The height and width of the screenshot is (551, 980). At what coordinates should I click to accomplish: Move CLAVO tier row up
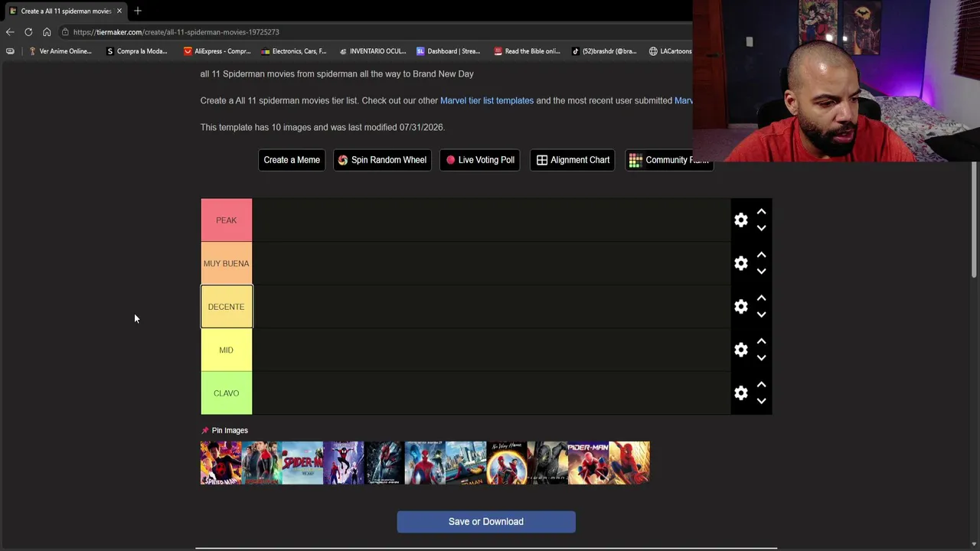point(761,385)
